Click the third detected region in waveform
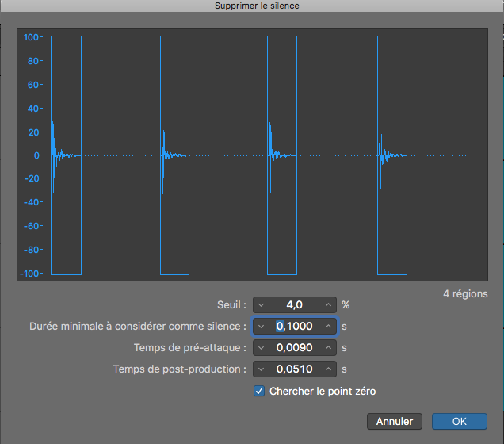504x444 pixels. [282, 155]
